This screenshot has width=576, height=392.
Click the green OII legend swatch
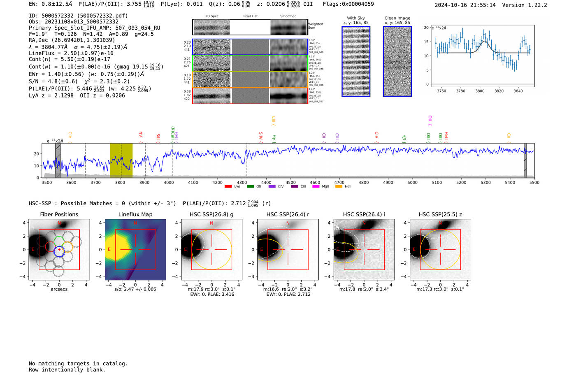[x=250, y=187]
